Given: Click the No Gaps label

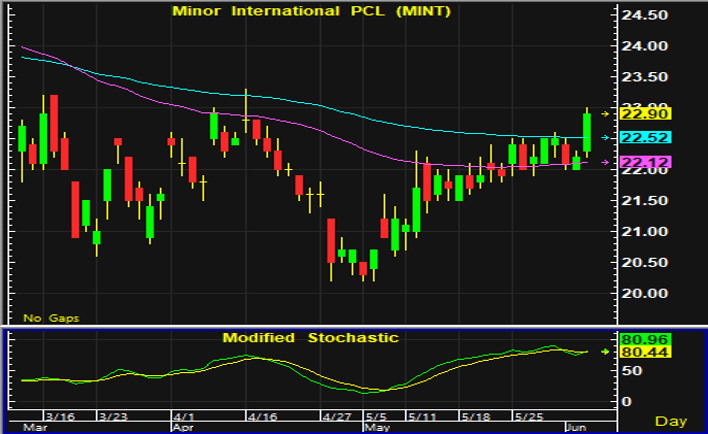Looking at the screenshot, I should click(51, 318).
